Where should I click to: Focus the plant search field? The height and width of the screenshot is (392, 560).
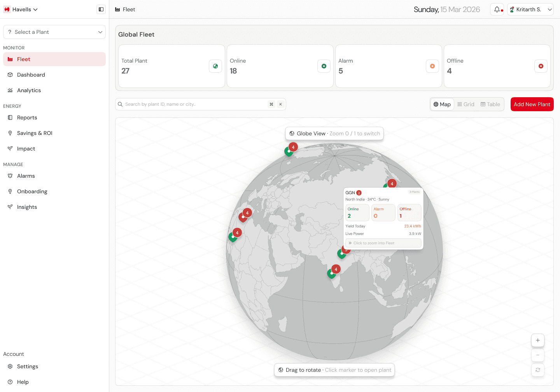coord(201,104)
